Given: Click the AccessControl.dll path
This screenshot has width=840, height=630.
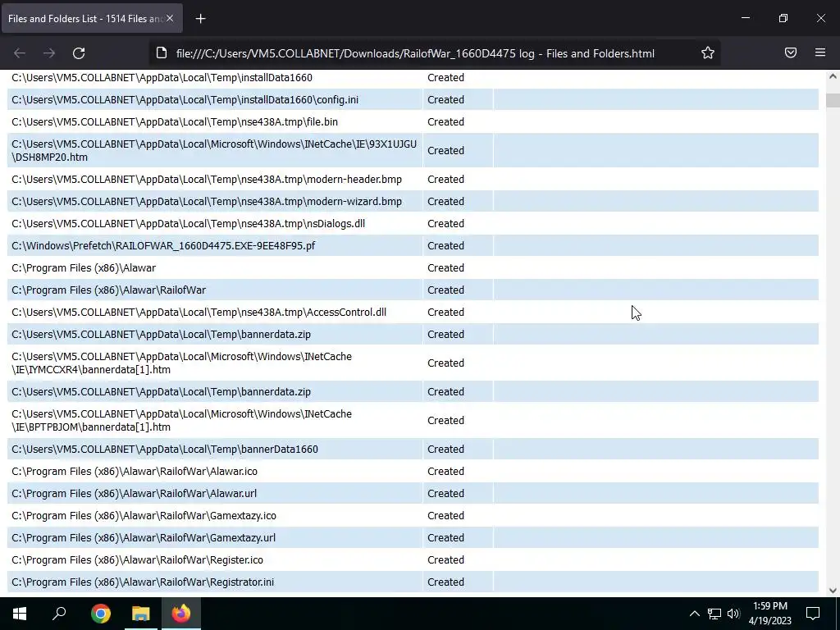Looking at the screenshot, I should click(199, 313).
